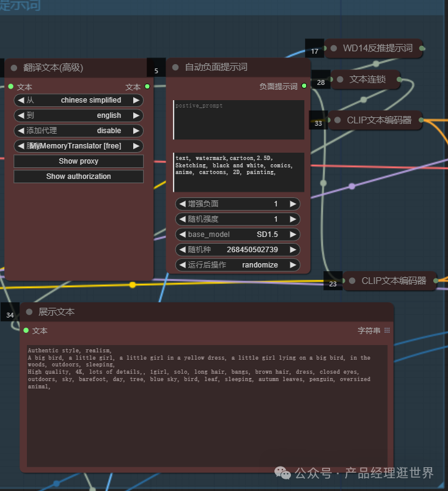Image resolution: width=448 pixels, height=491 pixels.
Task: Expand the WD14反推提示词 node via its dot
Action: [334, 48]
